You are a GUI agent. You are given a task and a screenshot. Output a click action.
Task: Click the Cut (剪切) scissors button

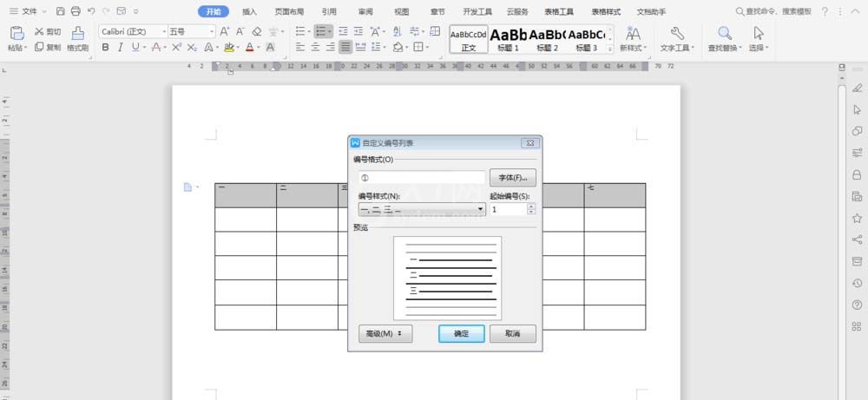click(x=48, y=31)
